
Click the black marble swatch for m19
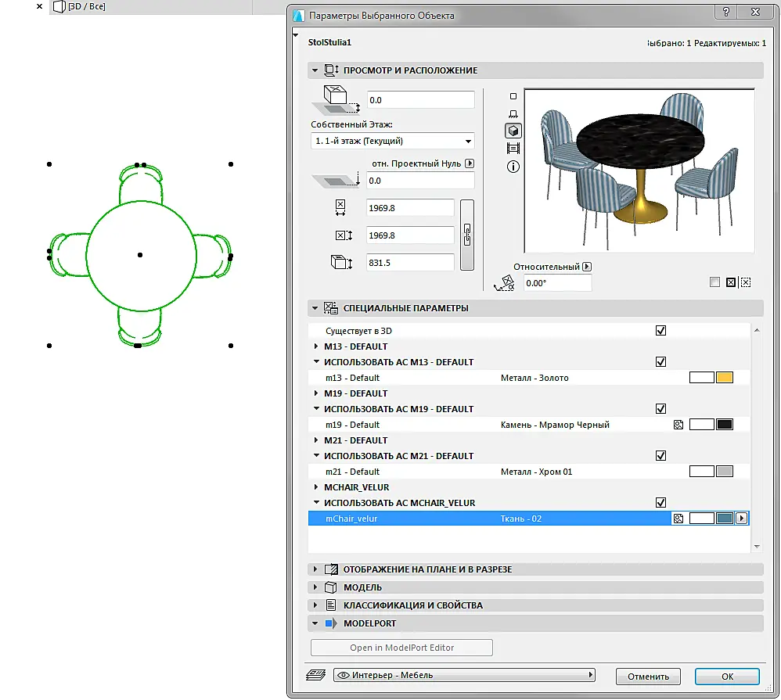click(x=724, y=424)
